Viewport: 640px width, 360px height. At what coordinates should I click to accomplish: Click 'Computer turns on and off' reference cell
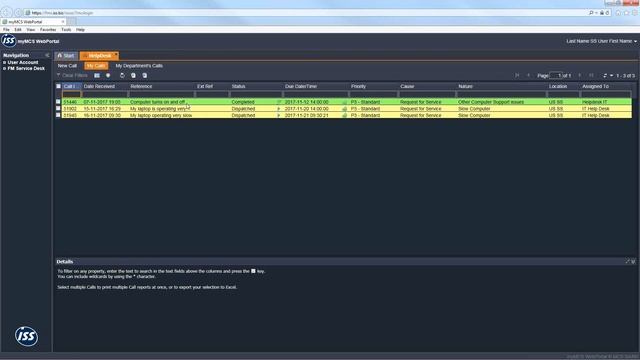pyautogui.click(x=158, y=102)
